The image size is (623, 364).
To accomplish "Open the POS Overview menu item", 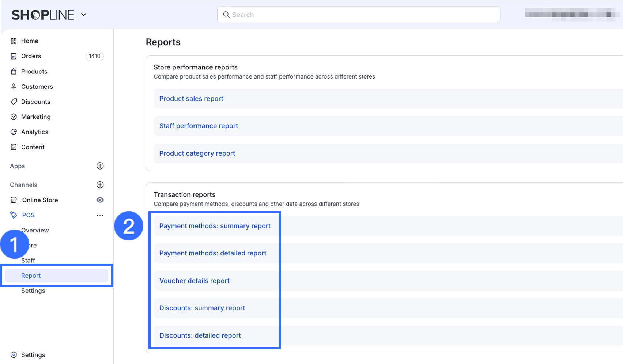I will (35, 230).
